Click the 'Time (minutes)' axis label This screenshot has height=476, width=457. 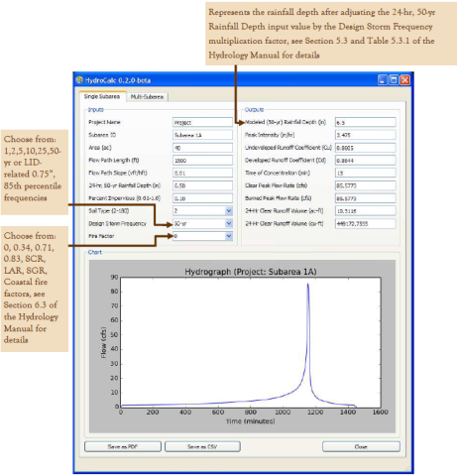pyautogui.click(x=251, y=421)
